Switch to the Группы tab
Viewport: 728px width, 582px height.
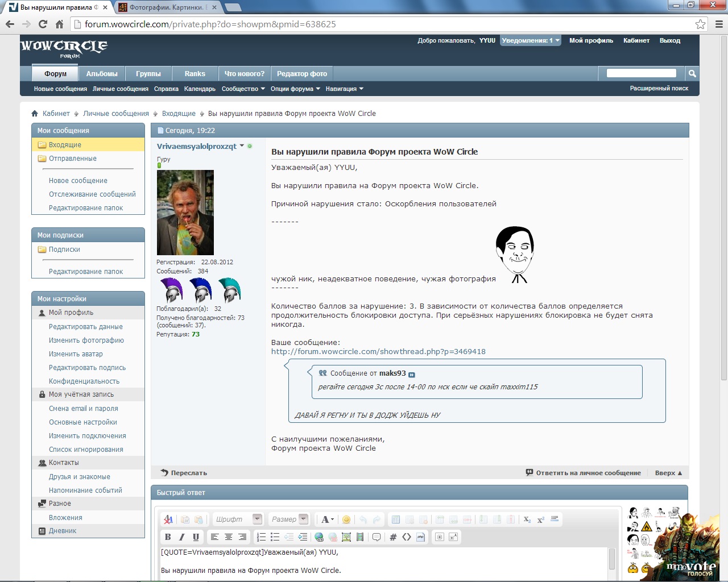click(148, 74)
